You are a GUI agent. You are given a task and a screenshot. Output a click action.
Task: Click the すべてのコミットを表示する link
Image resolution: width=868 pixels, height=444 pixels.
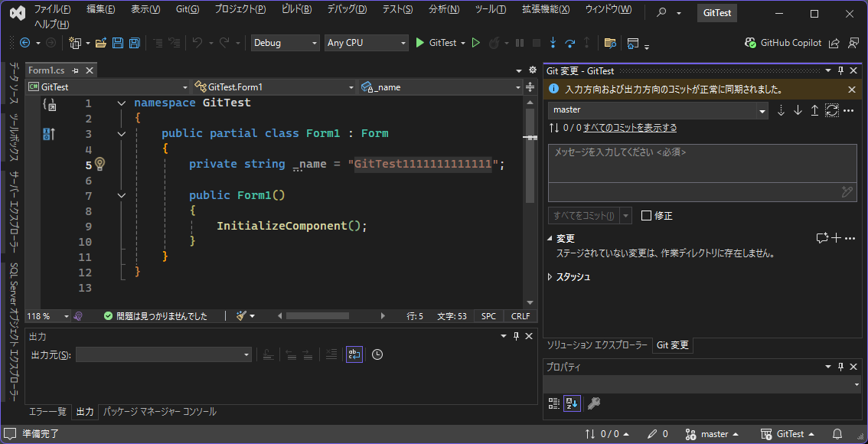pyautogui.click(x=629, y=128)
